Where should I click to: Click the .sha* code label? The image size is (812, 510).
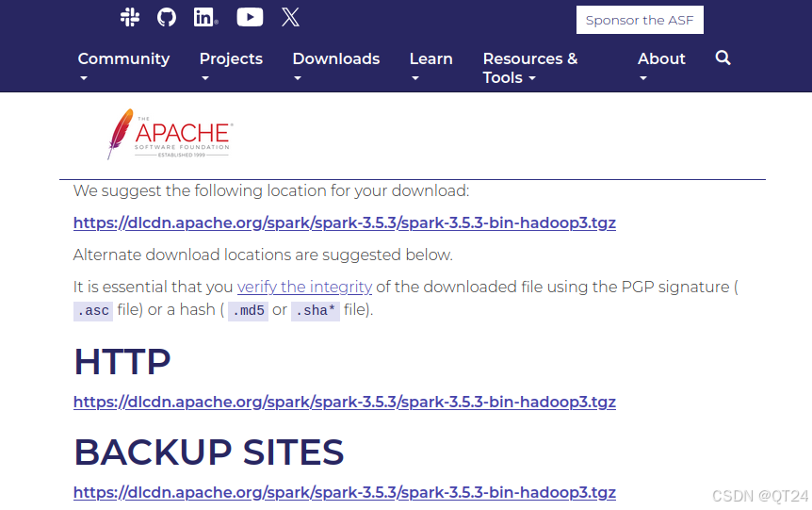[x=316, y=310]
